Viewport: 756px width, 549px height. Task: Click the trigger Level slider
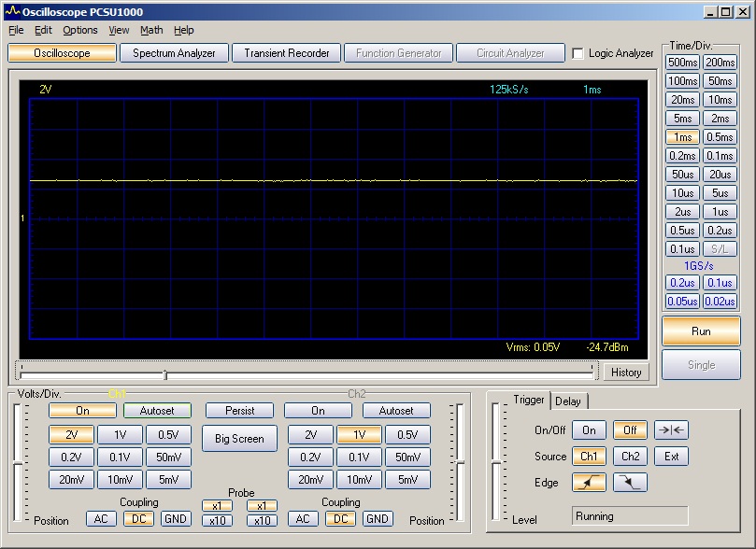(x=495, y=459)
